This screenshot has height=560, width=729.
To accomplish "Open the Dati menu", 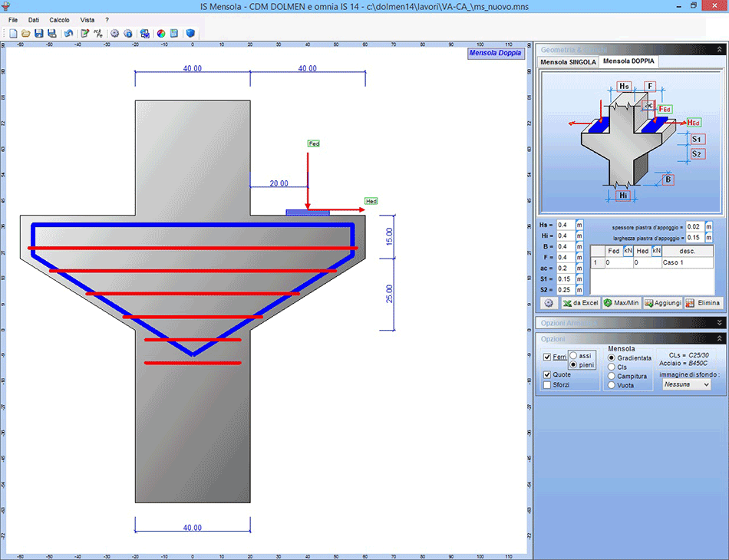I will click(34, 20).
